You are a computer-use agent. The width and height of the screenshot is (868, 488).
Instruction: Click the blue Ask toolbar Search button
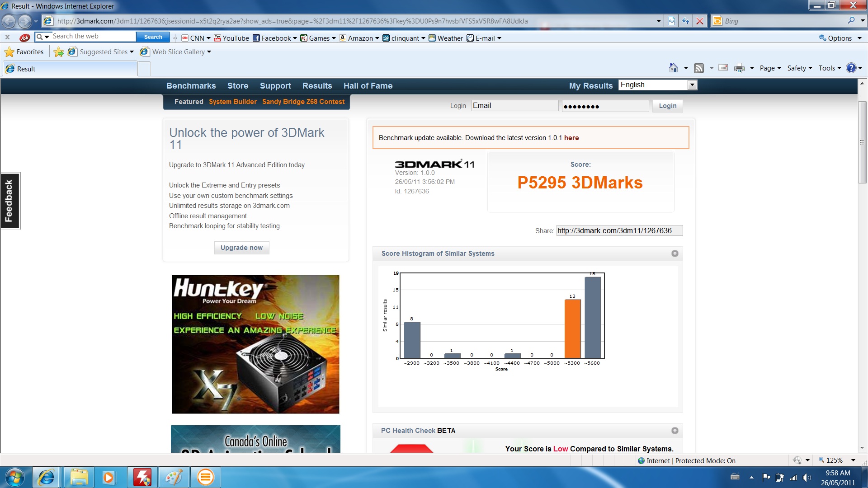point(153,37)
